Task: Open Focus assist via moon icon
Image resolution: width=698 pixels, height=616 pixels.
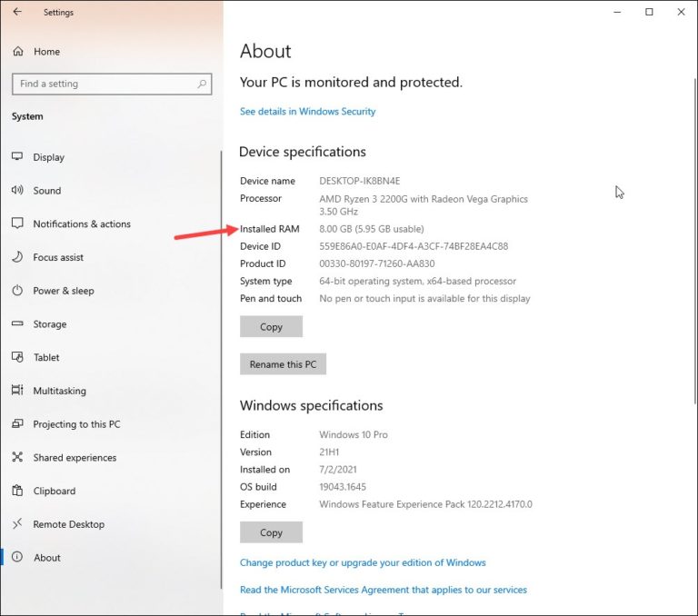Action: pyautogui.click(x=17, y=257)
